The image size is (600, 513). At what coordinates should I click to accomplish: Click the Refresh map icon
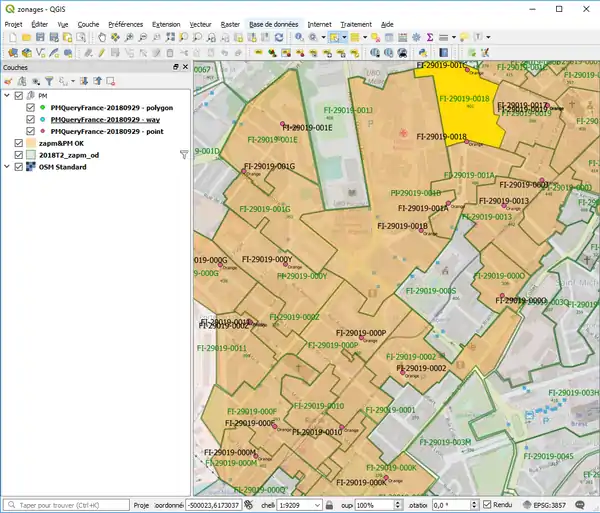(280, 37)
